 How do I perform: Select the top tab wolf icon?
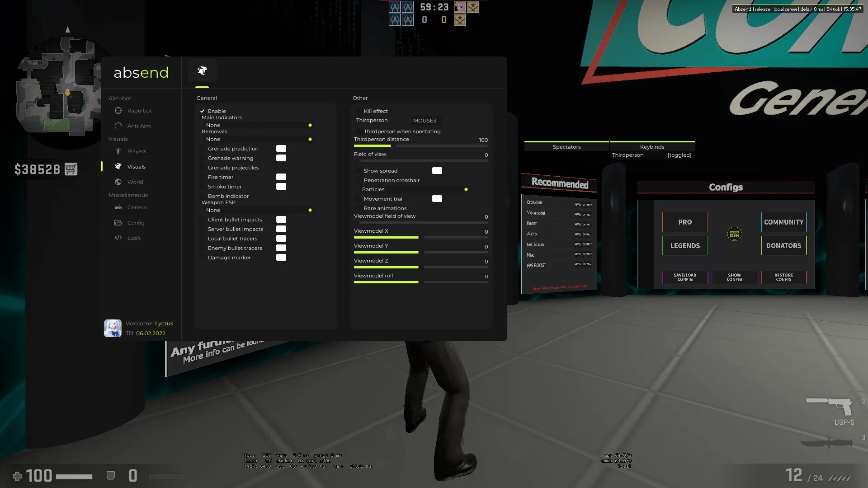pyautogui.click(x=202, y=70)
